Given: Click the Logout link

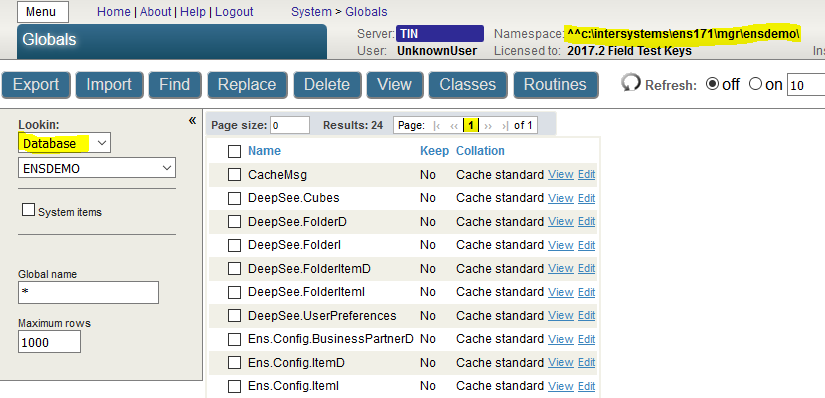Looking at the screenshot, I should point(234,12).
